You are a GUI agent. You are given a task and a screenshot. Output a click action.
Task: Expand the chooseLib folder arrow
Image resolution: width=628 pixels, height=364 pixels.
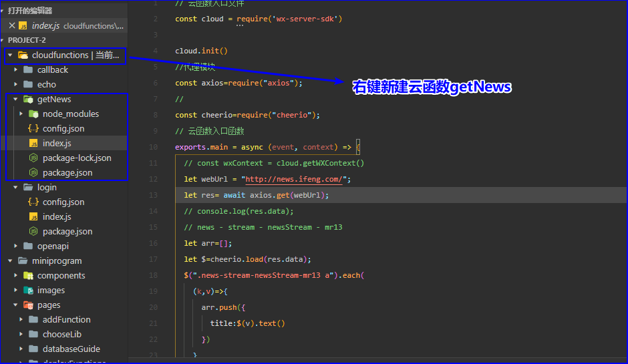pyautogui.click(x=21, y=334)
